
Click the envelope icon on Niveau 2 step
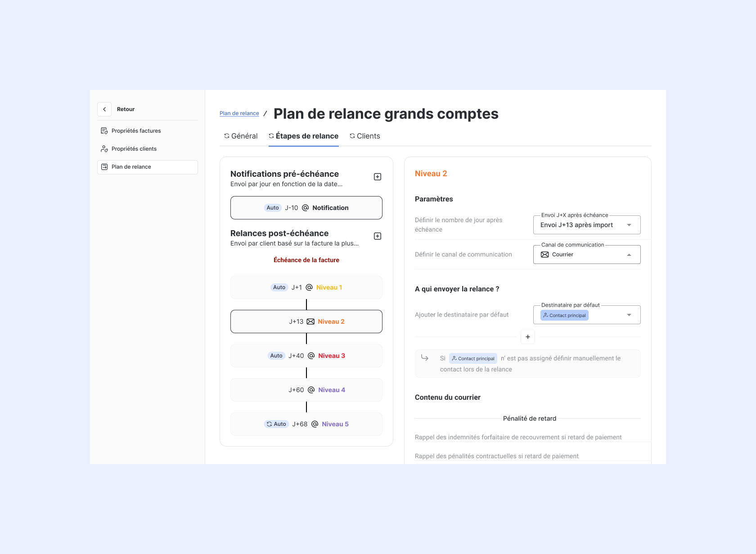pos(310,322)
